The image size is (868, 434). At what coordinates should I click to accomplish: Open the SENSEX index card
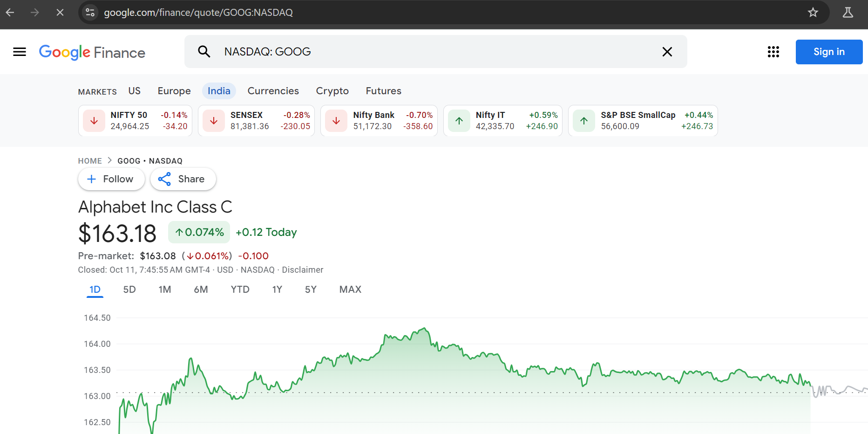click(x=256, y=121)
